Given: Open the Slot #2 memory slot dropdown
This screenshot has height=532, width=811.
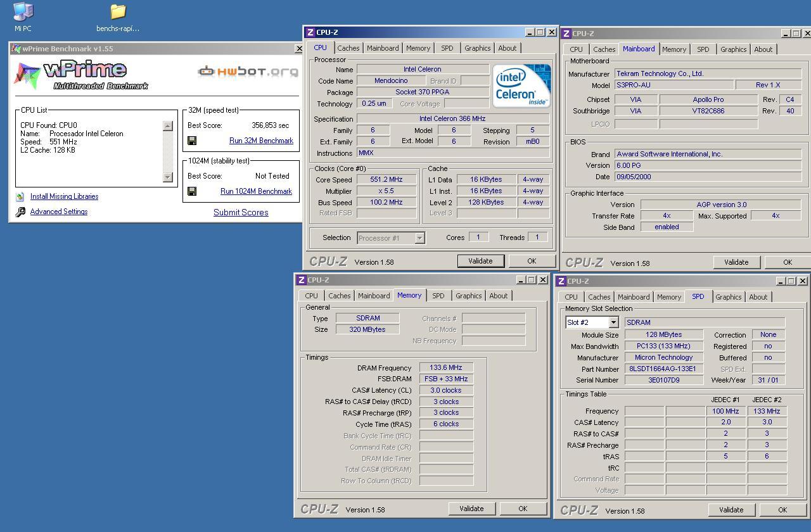Looking at the screenshot, I should click(613, 322).
